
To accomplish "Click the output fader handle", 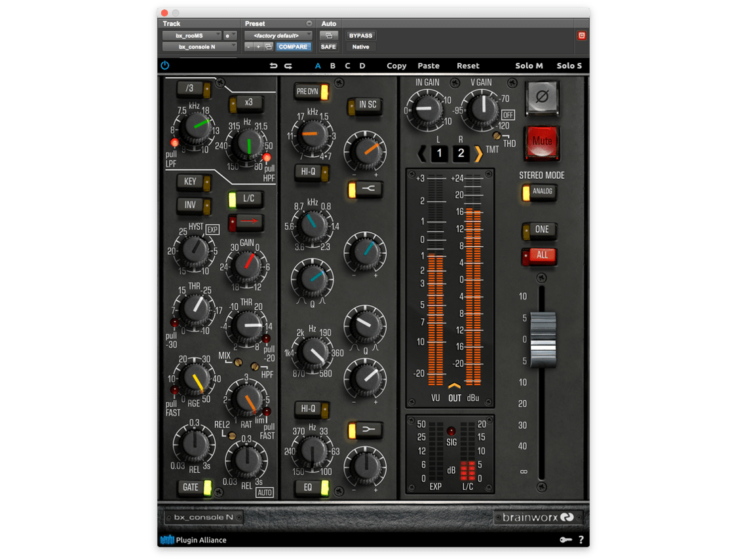I will point(543,339).
